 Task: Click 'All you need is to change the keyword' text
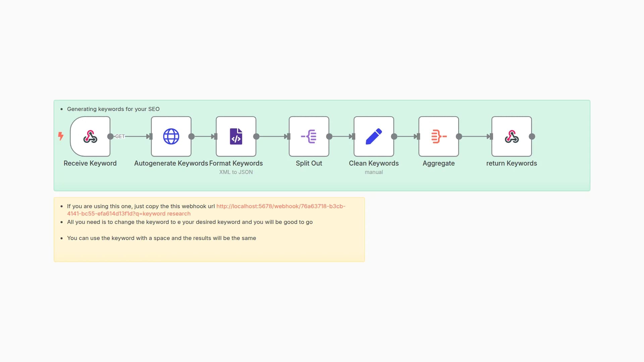[190, 222]
